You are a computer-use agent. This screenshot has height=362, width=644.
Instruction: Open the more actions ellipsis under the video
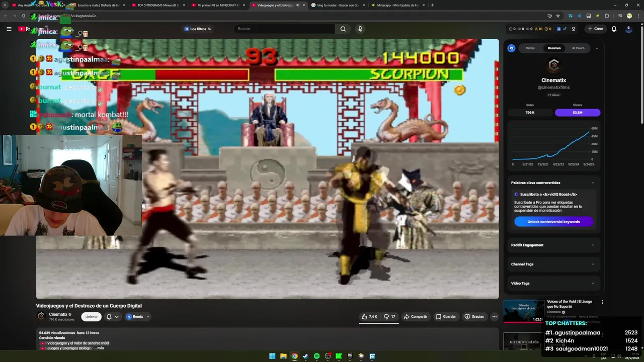pos(494,317)
